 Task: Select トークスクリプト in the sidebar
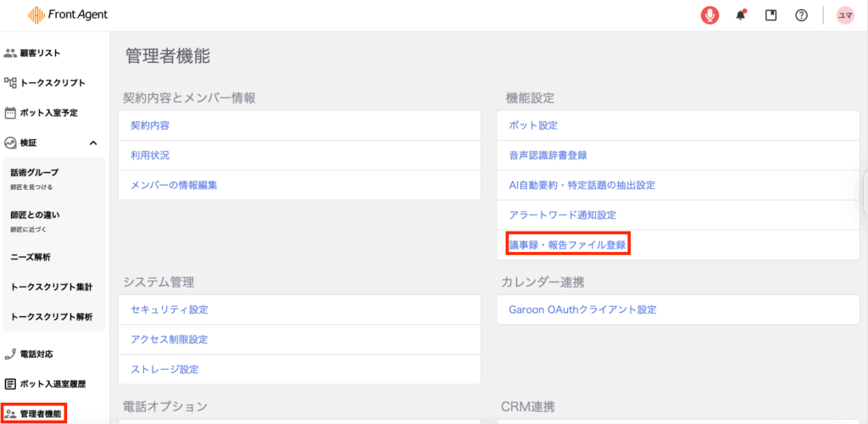52,83
